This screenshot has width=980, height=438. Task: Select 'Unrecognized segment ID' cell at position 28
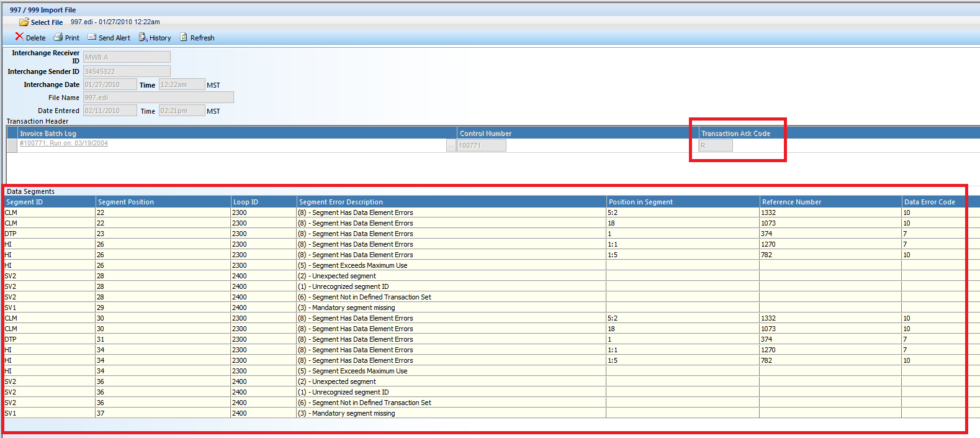tap(452, 286)
